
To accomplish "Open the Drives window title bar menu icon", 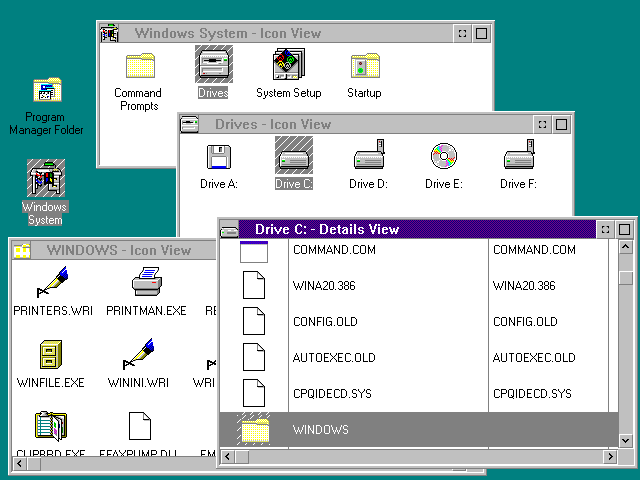I will [x=190, y=124].
